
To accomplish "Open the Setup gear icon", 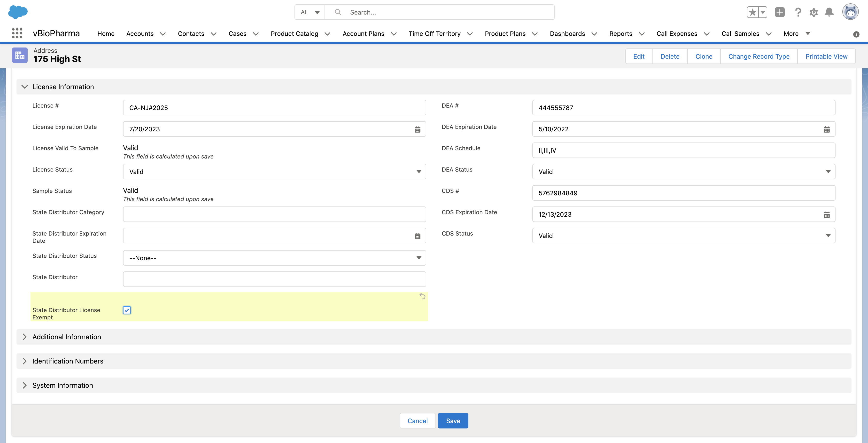I will (x=814, y=12).
